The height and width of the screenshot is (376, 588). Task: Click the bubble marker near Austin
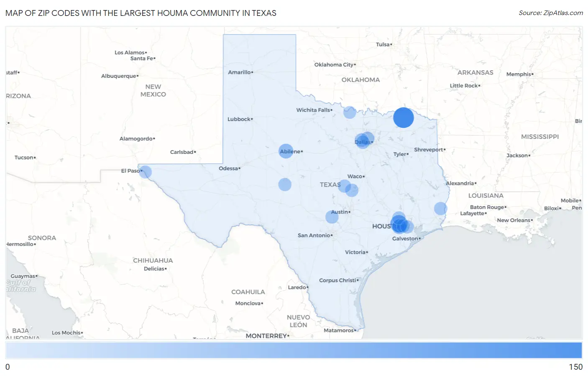tap(332, 217)
